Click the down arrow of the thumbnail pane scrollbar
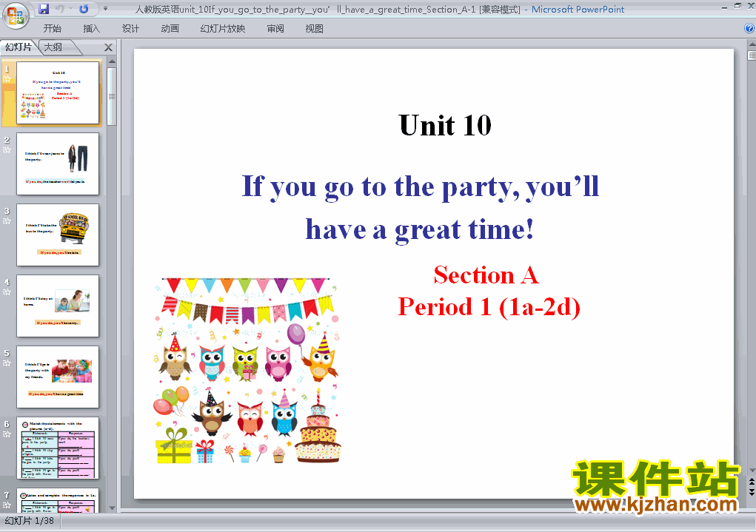Image resolution: width=756 pixels, height=532 pixels. click(x=112, y=508)
